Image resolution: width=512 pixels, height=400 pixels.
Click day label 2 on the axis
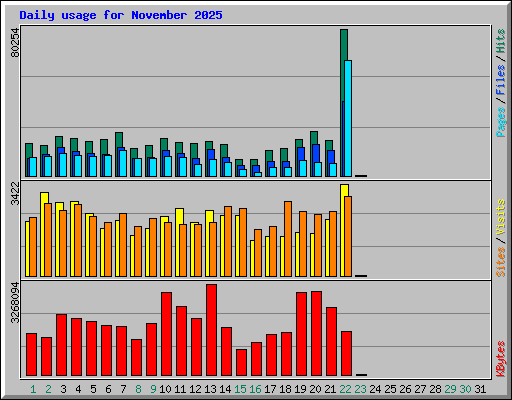[x=48, y=389]
